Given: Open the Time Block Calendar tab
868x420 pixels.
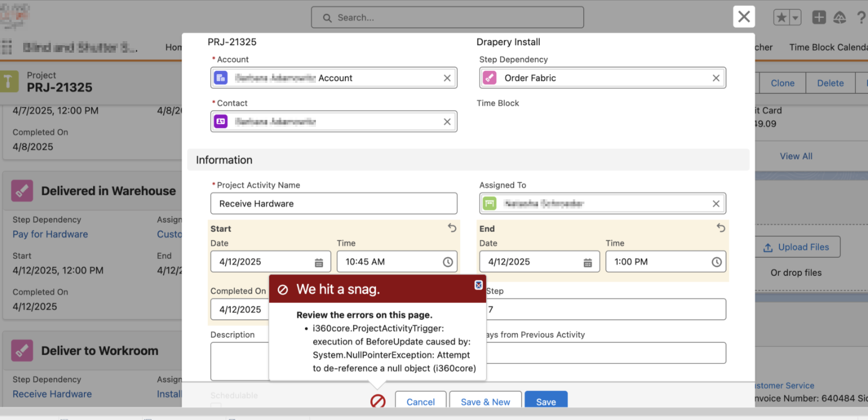Looking at the screenshot, I should click(x=829, y=48).
